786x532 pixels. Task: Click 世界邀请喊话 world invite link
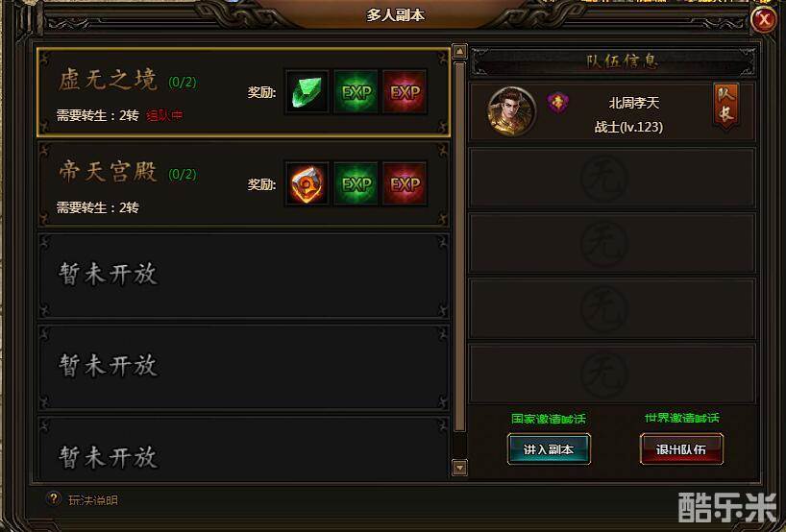pos(681,418)
